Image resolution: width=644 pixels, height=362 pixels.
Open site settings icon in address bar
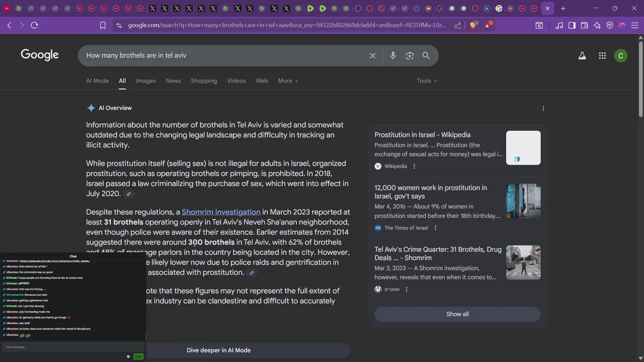pos(118,25)
